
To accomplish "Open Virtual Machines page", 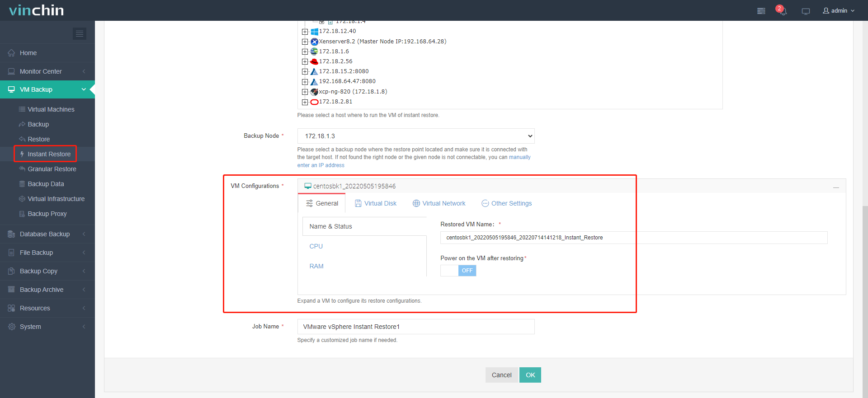I will (51, 109).
